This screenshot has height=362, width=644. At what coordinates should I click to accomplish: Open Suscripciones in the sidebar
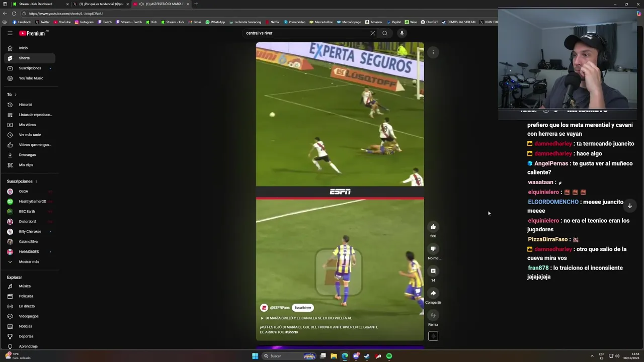tap(30, 68)
